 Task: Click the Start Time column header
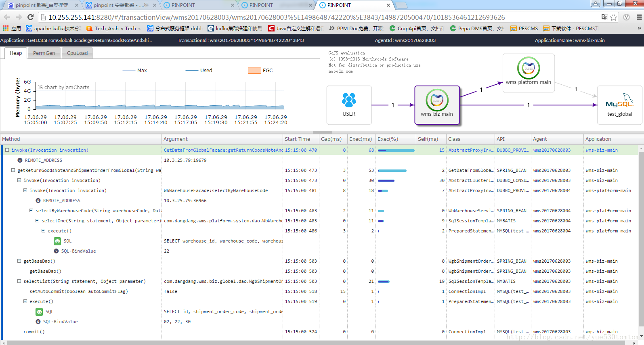[301, 139]
